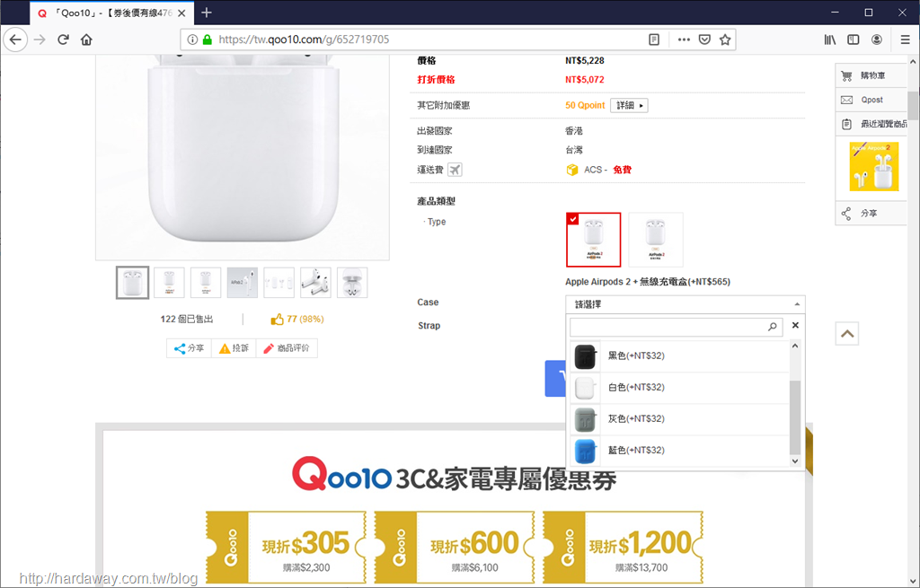
Task: Toggle reader view in address bar
Action: pos(654,39)
